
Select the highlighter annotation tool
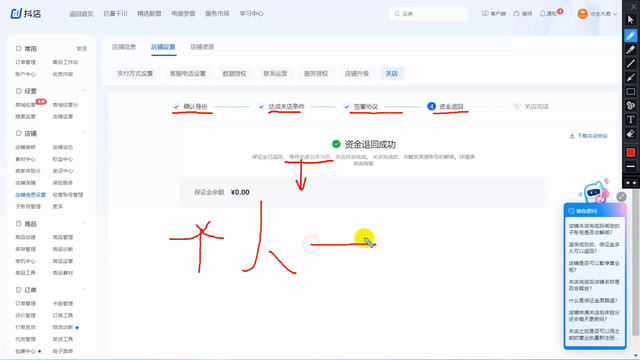[x=631, y=49]
